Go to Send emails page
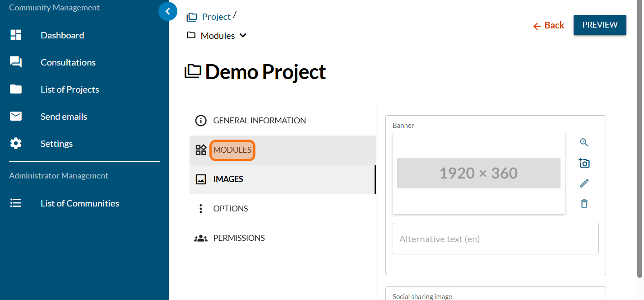Screen dimensions: 644x300 click(64, 117)
